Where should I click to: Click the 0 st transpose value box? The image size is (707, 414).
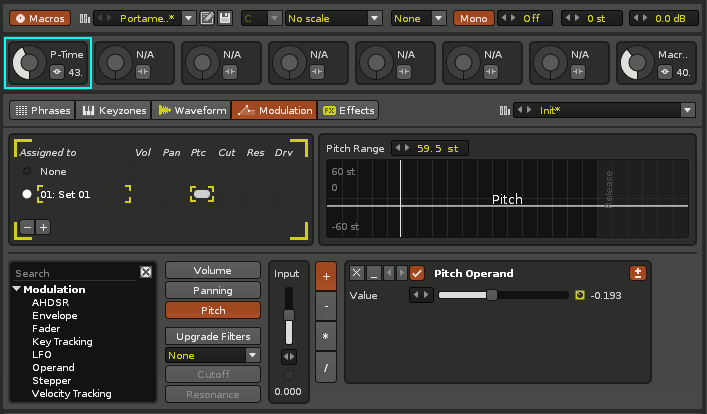coord(592,18)
